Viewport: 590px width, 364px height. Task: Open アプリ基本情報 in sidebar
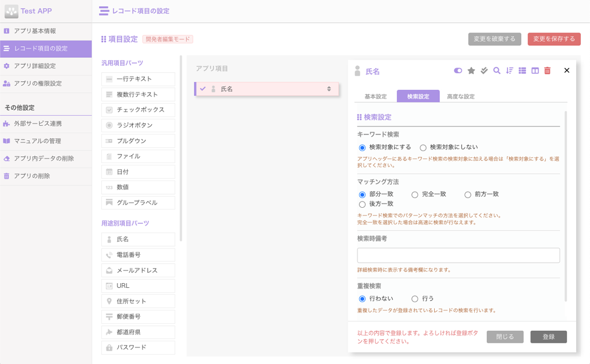click(x=46, y=31)
